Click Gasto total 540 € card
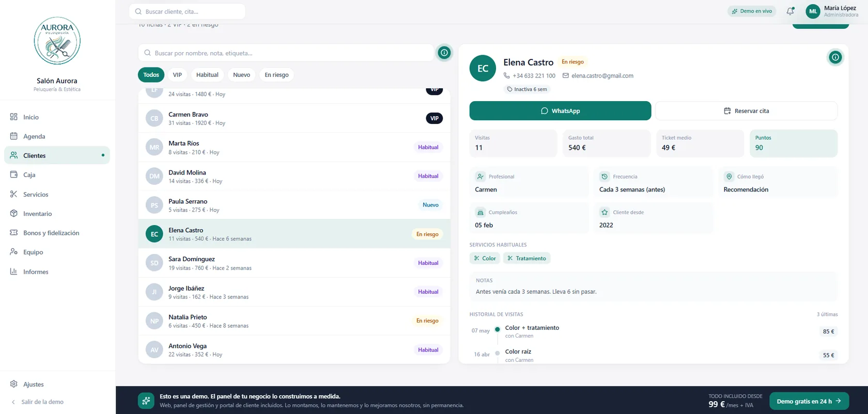 pyautogui.click(x=607, y=143)
